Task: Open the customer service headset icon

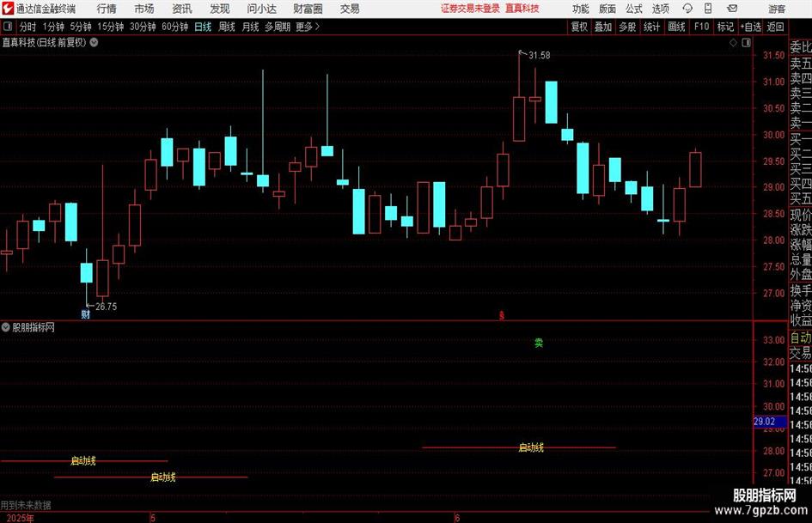Action: (687, 9)
